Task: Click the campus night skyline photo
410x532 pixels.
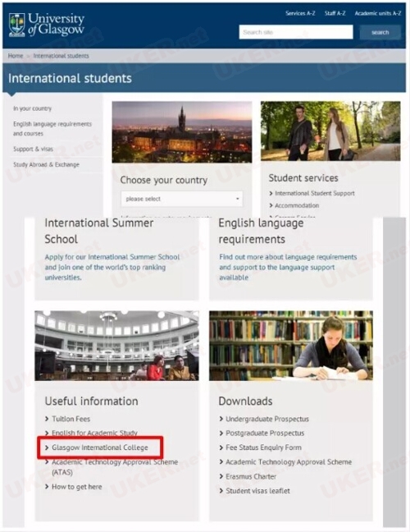Action: pos(182,132)
